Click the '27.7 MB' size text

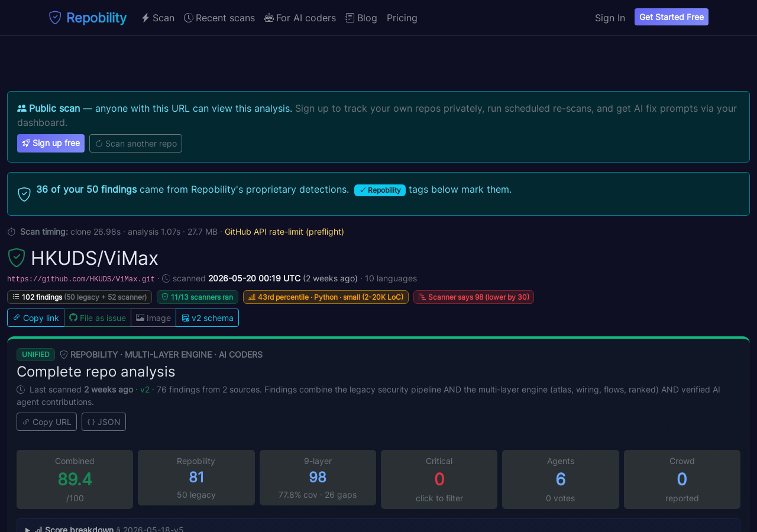[202, 232]
